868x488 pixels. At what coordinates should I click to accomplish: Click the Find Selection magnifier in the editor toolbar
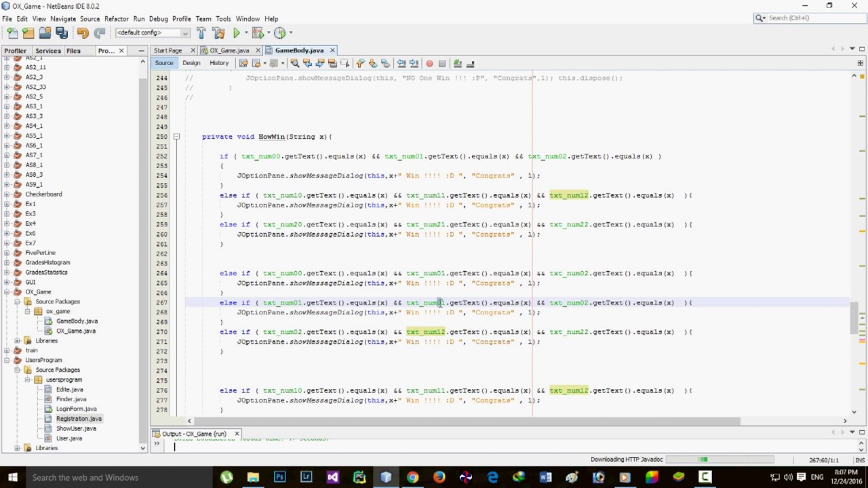[294, 63]
